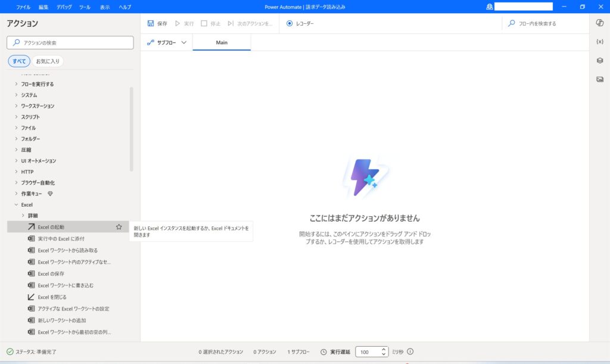This screenshot has height=364, width=610.
Task: Click the アクションの検索 search field
Action: click(x=70, y=42)
